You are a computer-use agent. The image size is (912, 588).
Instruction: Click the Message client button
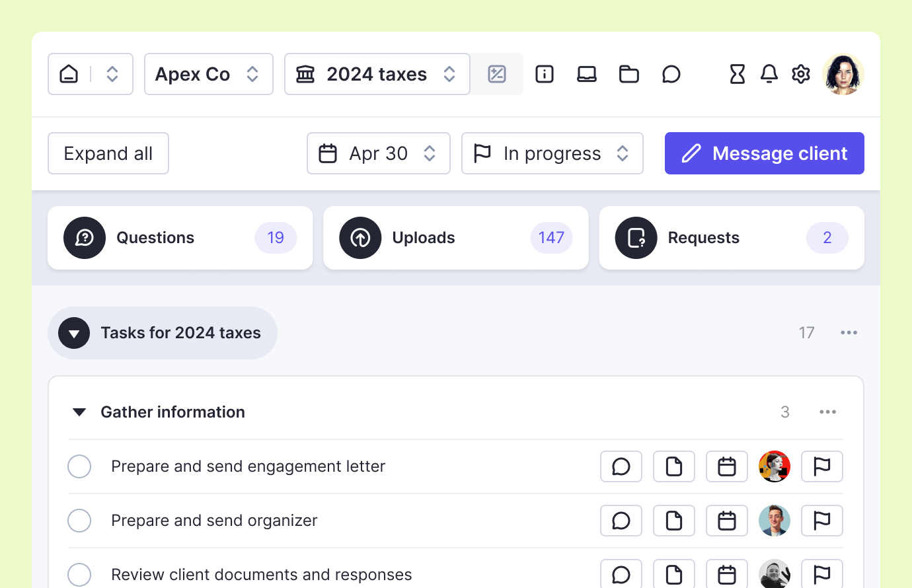click(x=764, y=153)
